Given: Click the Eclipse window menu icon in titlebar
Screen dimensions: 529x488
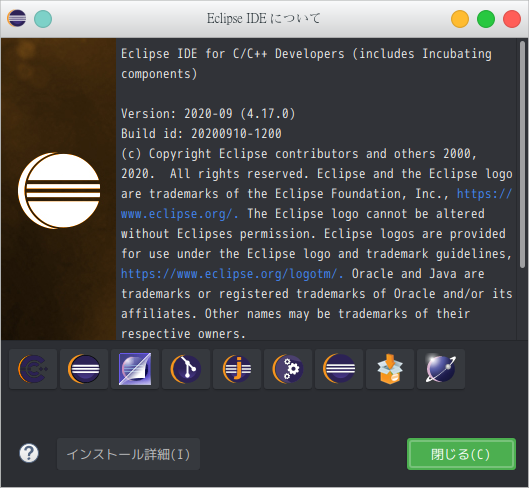Looking at the screenshot, I should (x=17, y=18).
